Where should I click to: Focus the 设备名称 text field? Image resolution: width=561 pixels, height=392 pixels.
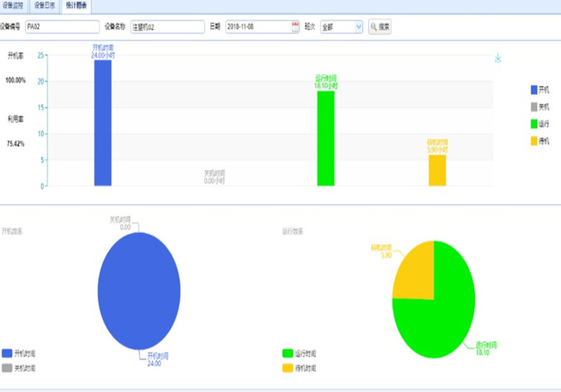tap(167, 27)
